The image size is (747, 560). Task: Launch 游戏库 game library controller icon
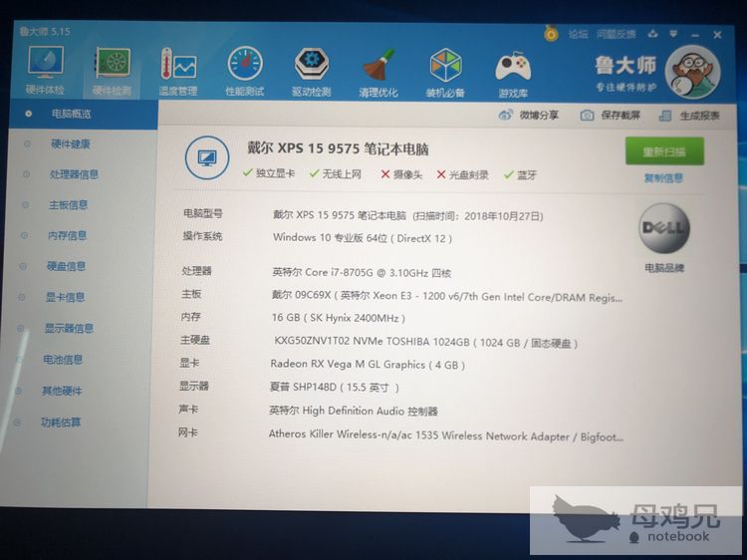click(x=513, y=71)
